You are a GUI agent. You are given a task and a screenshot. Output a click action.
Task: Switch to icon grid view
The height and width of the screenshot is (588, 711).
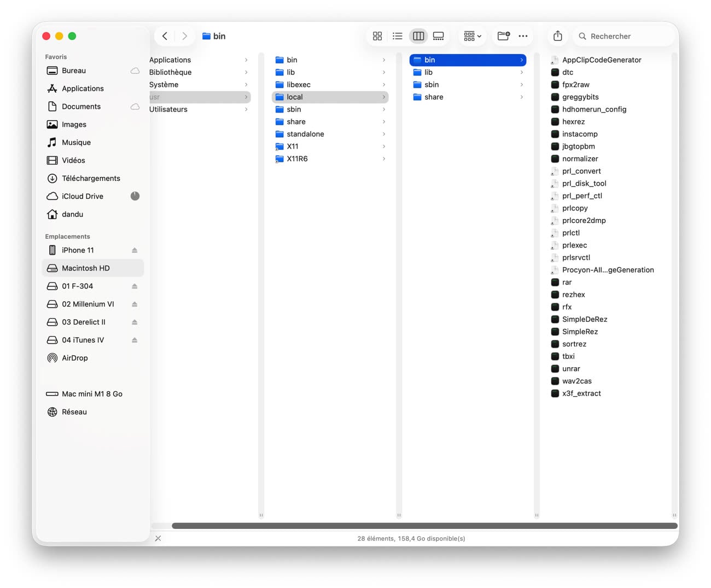(377, 36)
